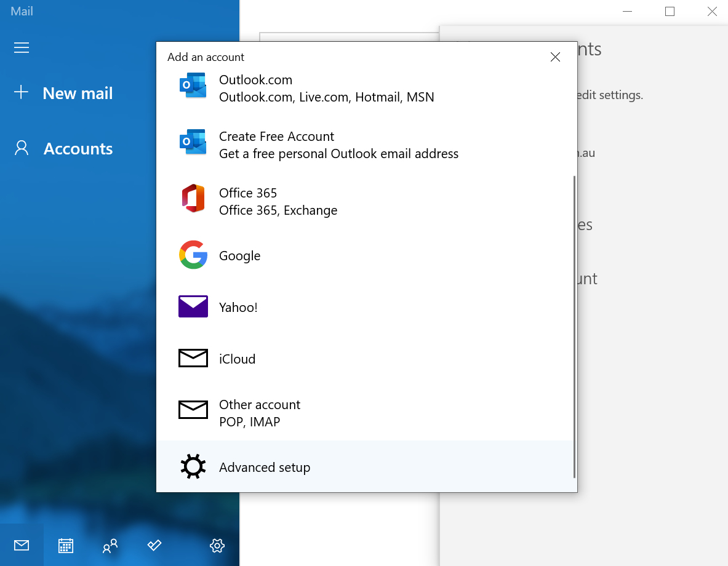Click the Create Free Account Outlook icon
The width and height of the screenshot is (728, 566).
pyautogui.click(x=193, y=142)
